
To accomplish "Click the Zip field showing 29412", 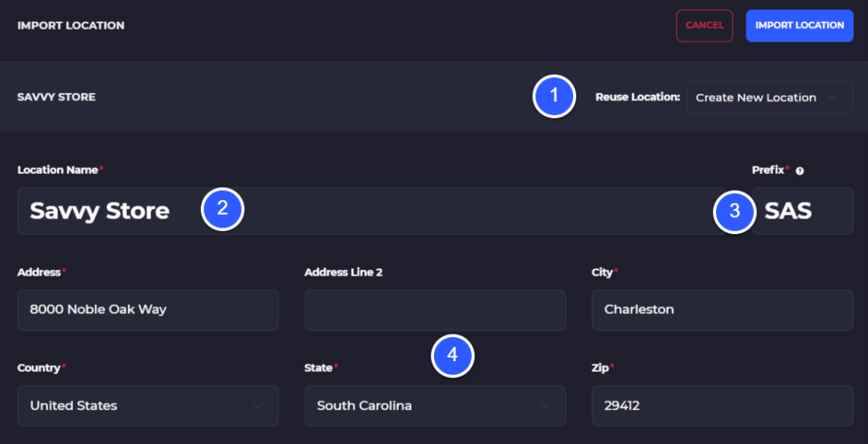I will pos(723,405).
